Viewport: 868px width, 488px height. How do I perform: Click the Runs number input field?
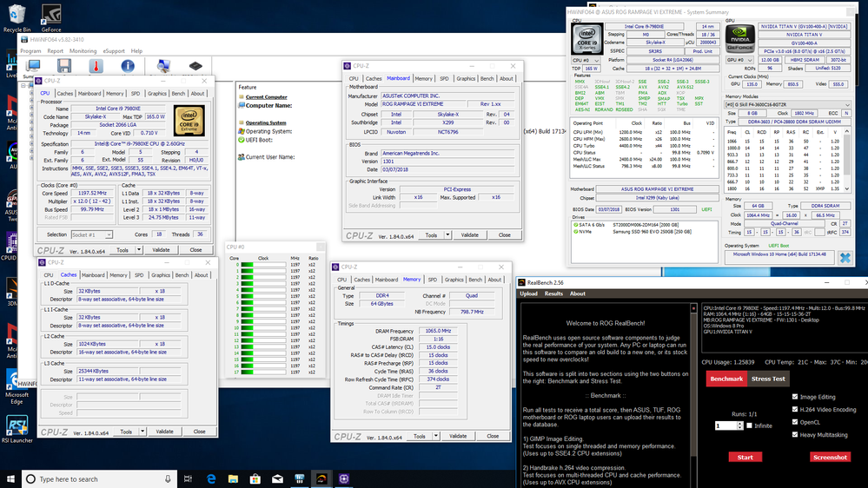[726, 426]
